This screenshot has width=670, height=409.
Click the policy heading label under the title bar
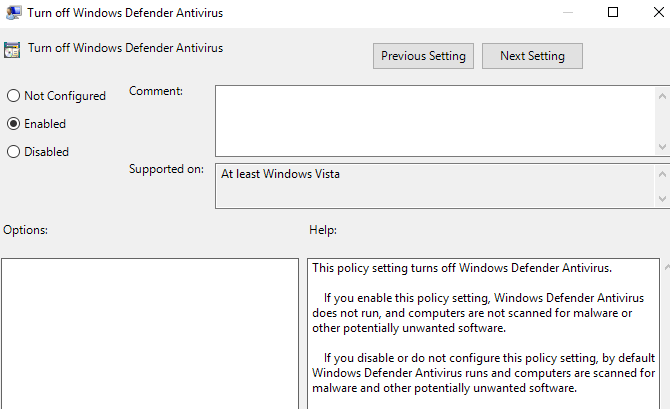tap(125, 48)
